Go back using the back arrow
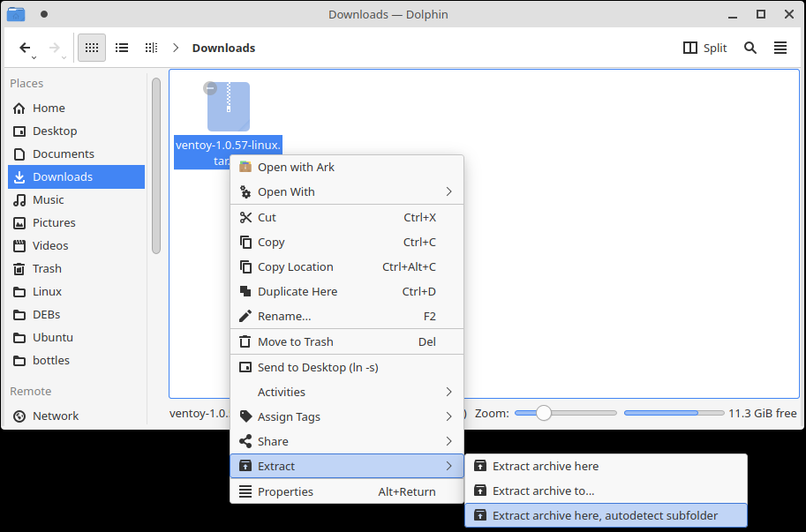 point(24,48)
